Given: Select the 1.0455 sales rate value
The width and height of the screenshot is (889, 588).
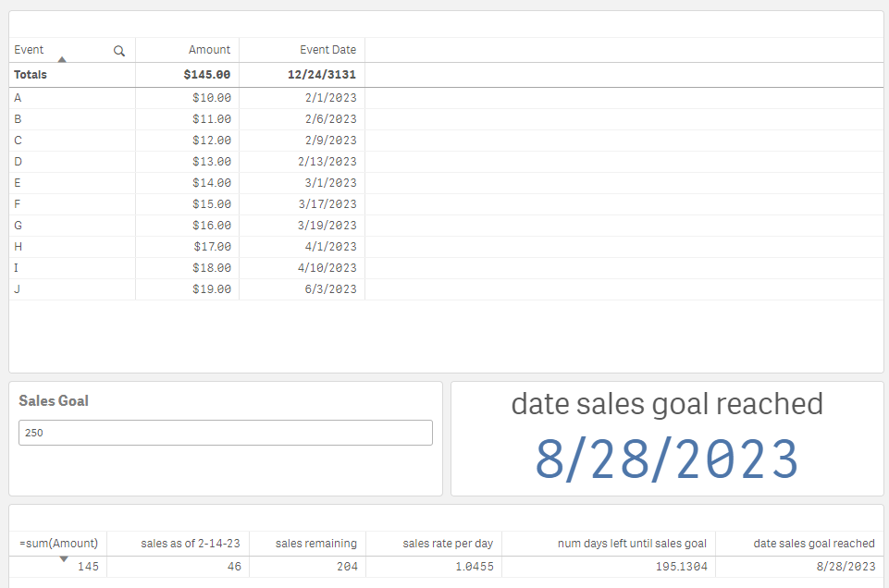Looking at the screenshot, I should click(x=475, y=566).
